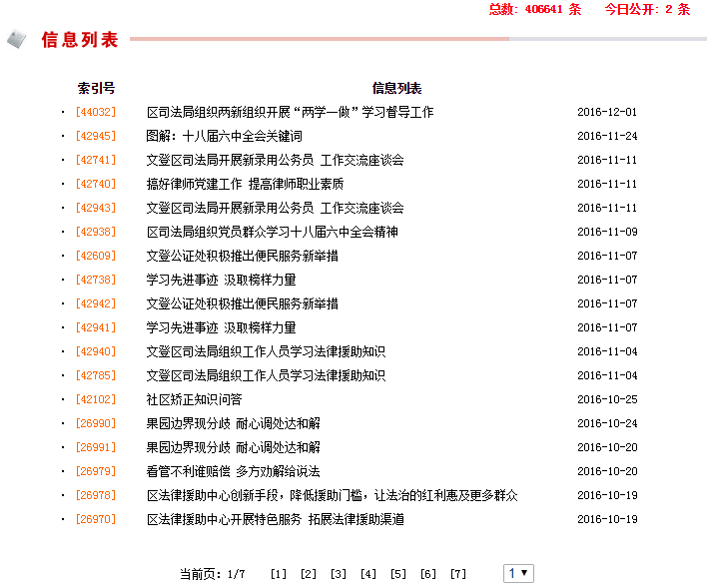The height and width of the screenshot is (588, 707).
Task: Open article 看管不利谁赔偿 多方劝解给说法
Action: [233, 471]
